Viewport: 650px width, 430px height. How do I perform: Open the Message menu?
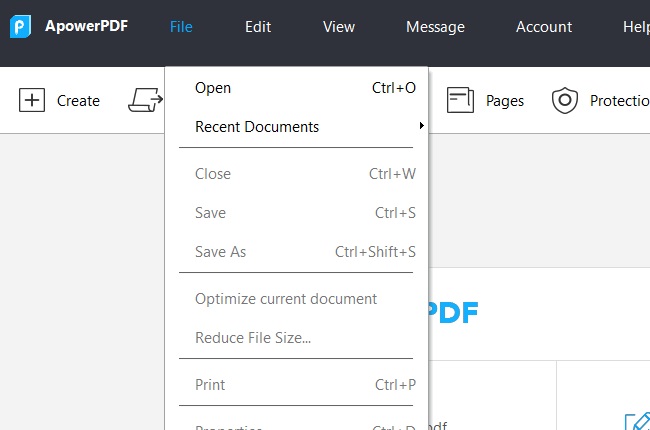click(x=435, y=27)
